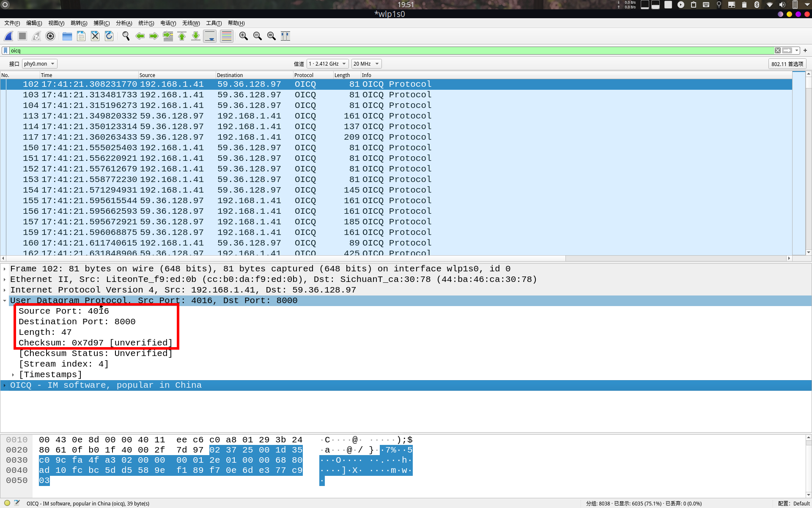
Task: Go back to the previous packet in history
Action: 140,36
